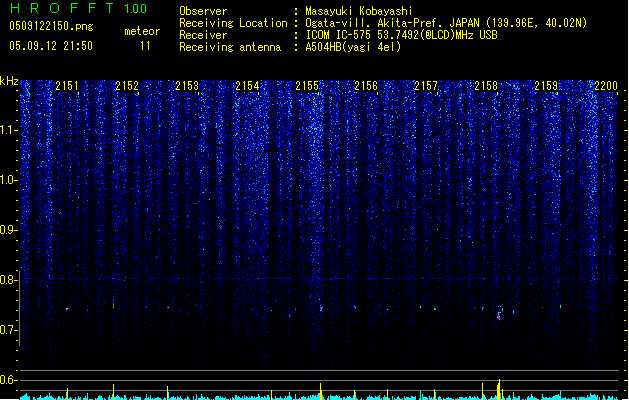Click the 1.0 kHz axis label
The width and height of the screenshot is (629, 400).
click(9, 180)
